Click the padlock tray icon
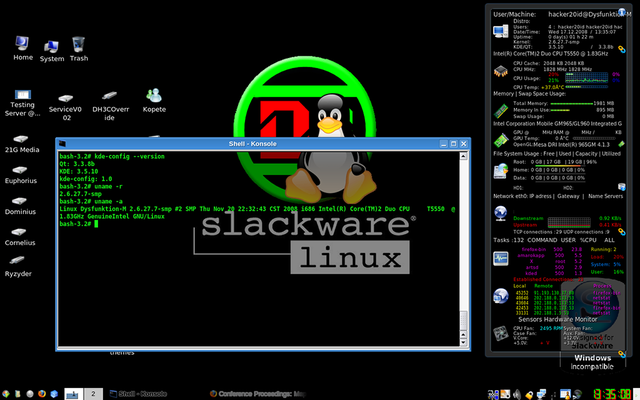This screenshot has height=400, width=640. (529, 395)
